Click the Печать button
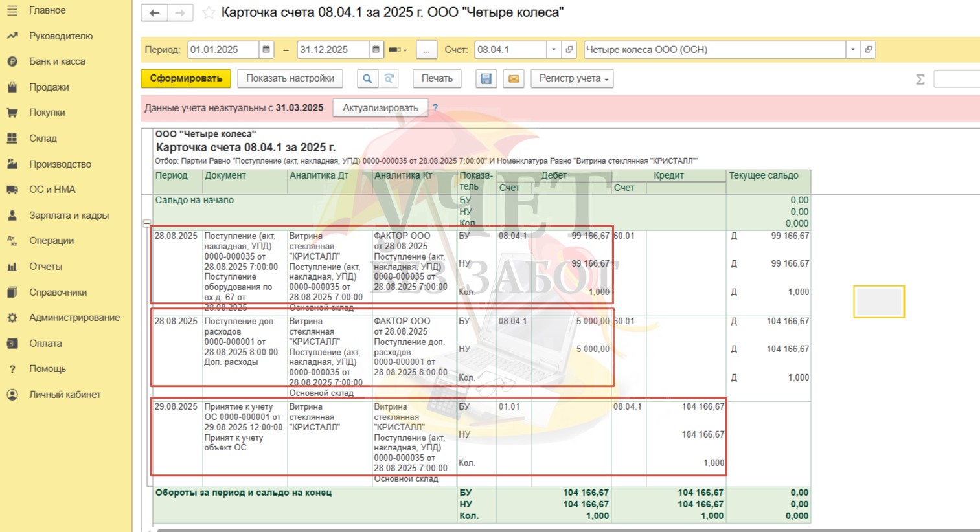Image resolution: width=980 pixels, height=532 pixels. point(437,78)
